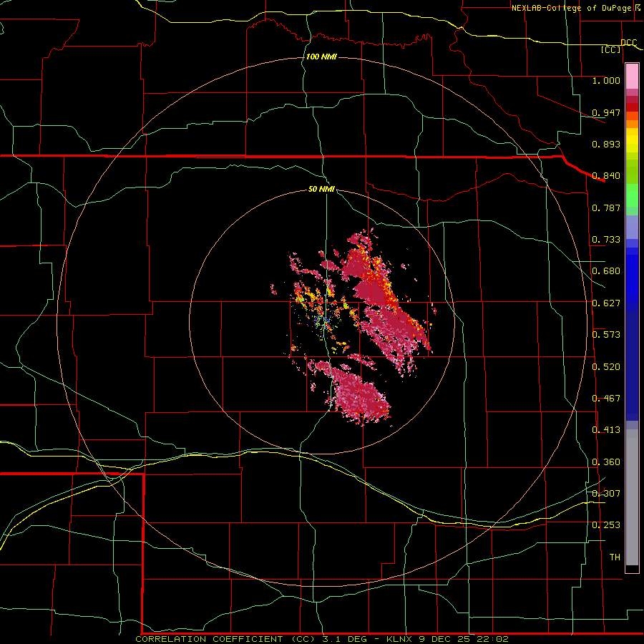Click the 0.253 color scale value
This screenshot has height=644, width=644.
pyautogui.click(x=606, y=525)
